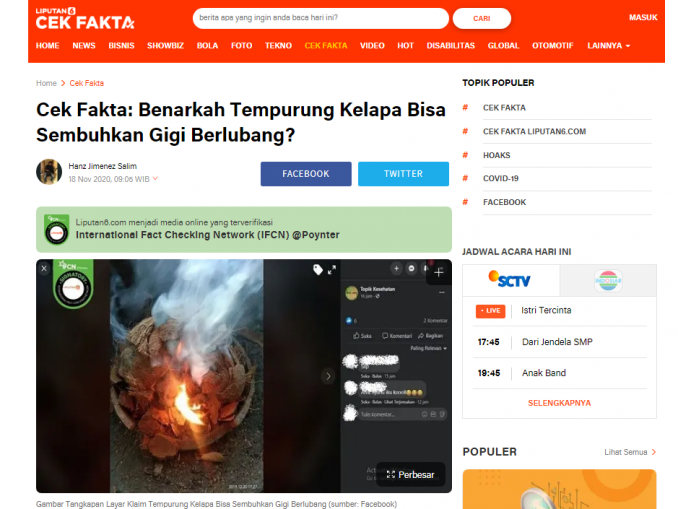Expand the publish date chevron
This screenshot has height=509, width=678.
click(155, 179)
